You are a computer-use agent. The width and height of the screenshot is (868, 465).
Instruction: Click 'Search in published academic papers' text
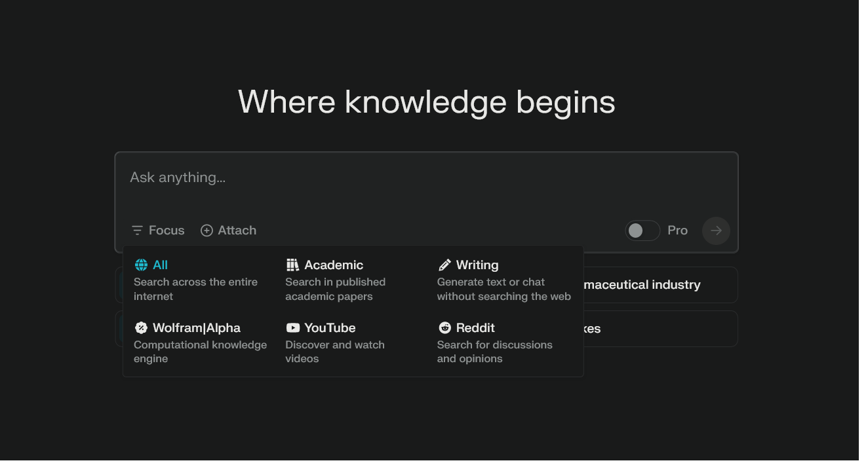(335, 289)
